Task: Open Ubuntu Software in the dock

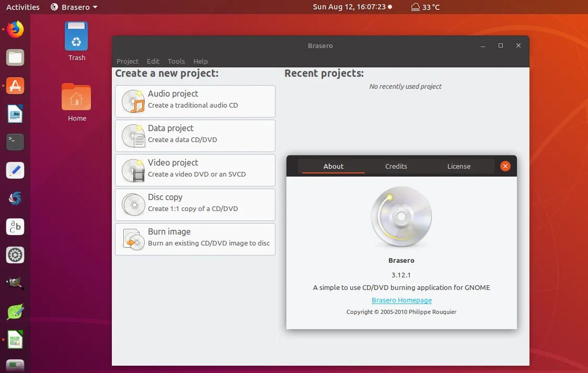Action: 15,86
